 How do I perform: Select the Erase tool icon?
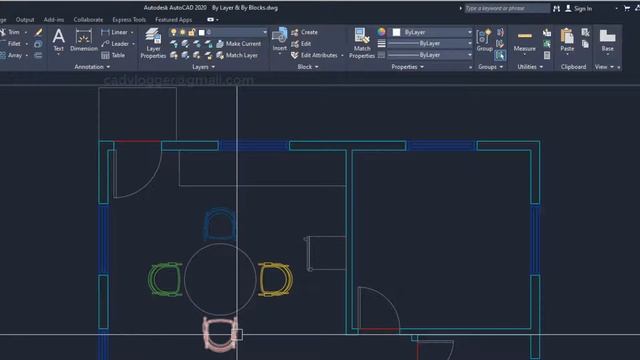click(x=38, y=32)
